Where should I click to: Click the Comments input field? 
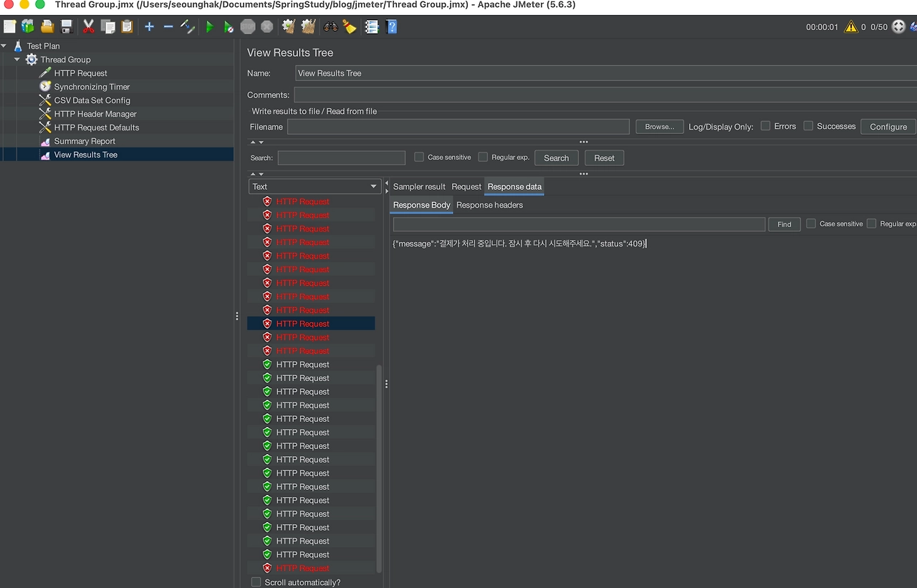click(x=605, y=95)
